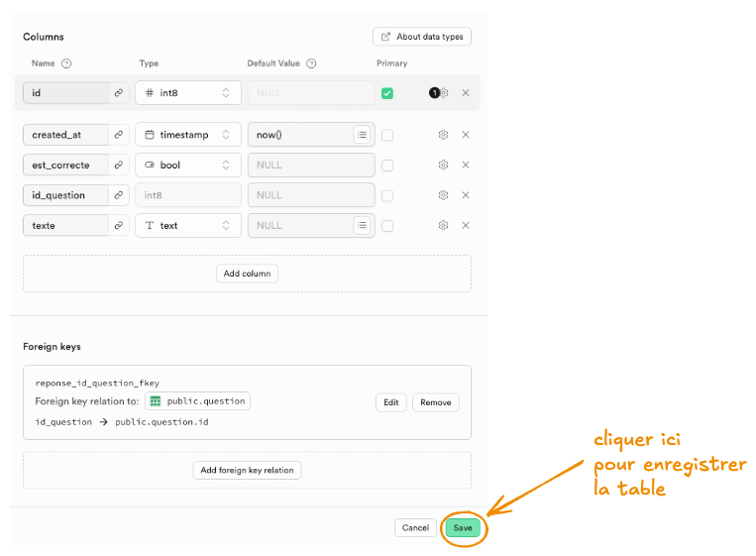This screenshot has height=556, width=756.
Task: Click Add foreign key relation button
Action: [247, 470]
